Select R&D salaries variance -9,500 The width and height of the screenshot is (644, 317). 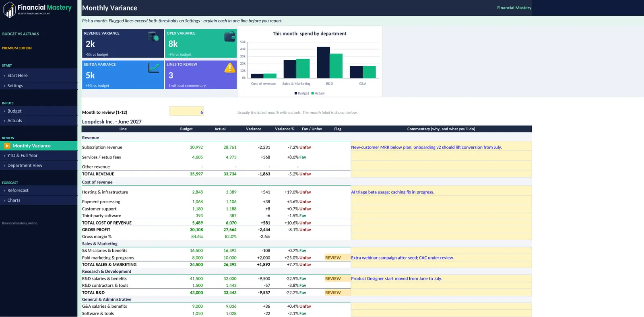264,278
